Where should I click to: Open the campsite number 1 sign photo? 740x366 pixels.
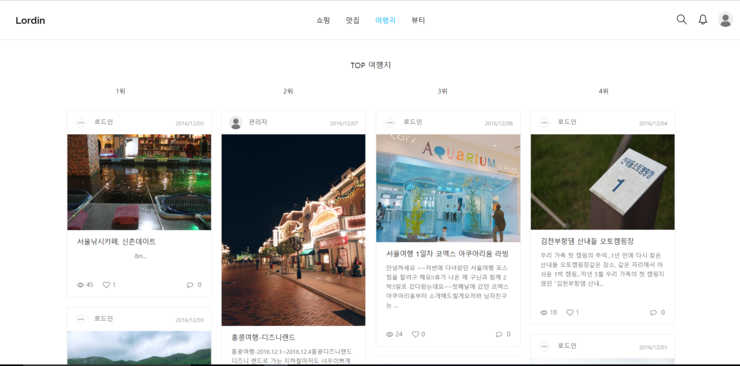(602, 182)
